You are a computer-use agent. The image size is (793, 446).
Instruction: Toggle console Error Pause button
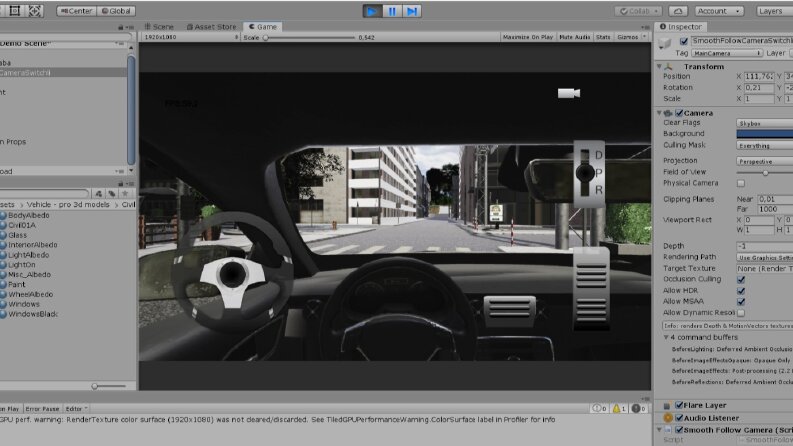coord(42,409)
